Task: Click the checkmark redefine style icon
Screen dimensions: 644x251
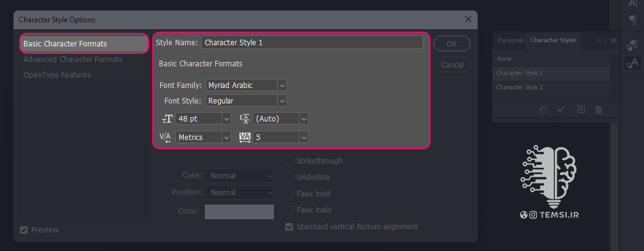Action: click(x=561, y=110)
